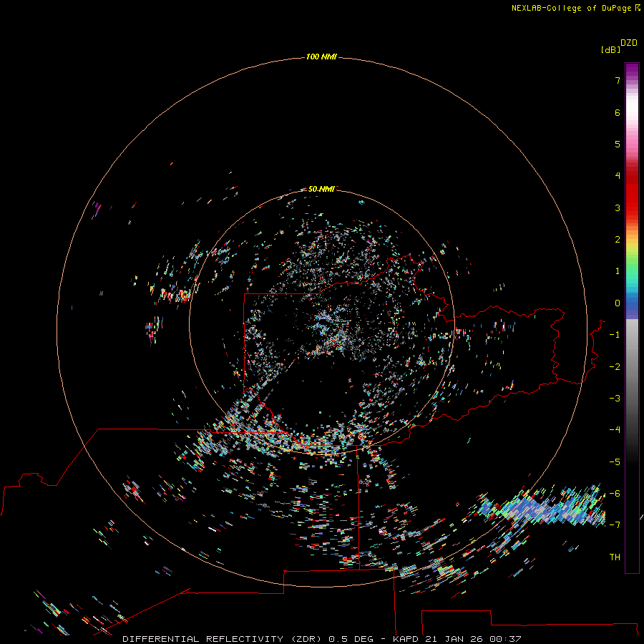Click the [dB] unit label
This screenshot has height=644, width=644.
click(x=610, y=49)
